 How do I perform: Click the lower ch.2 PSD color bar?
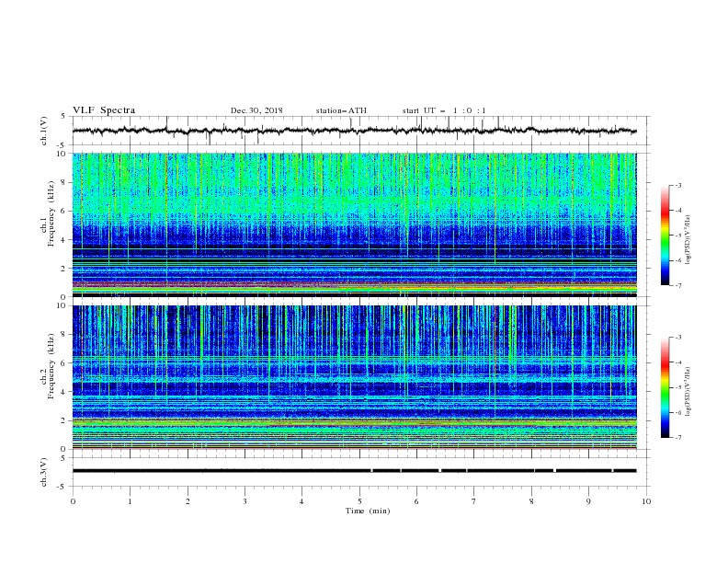tap(665, 387)
